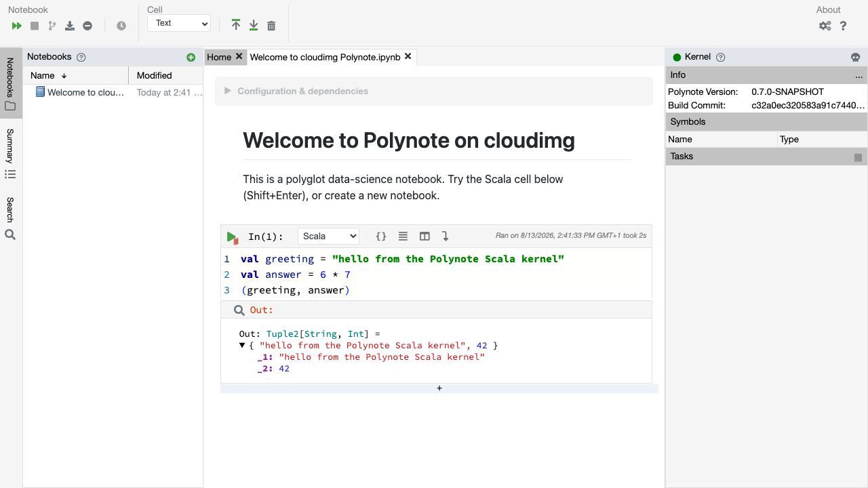The image size is (868, 488).
Task: Open the Search sidebar magnifier
Action: (10, 235)
